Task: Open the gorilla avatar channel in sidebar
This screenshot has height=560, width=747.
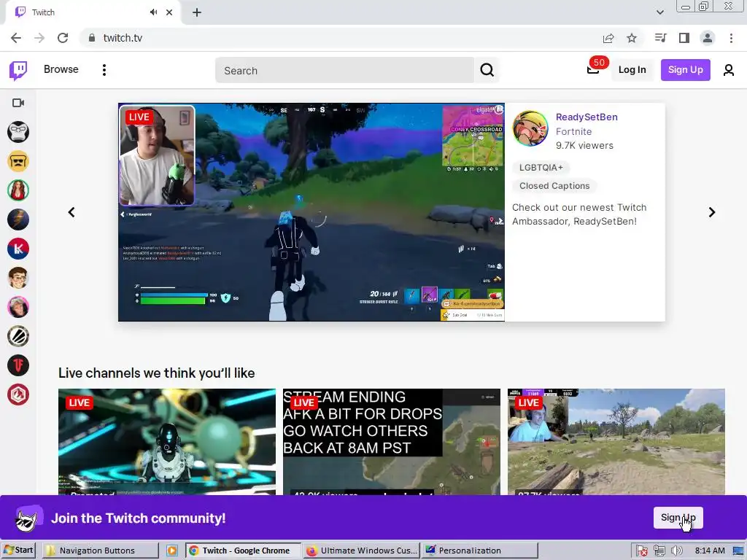Action: (18, 132)
